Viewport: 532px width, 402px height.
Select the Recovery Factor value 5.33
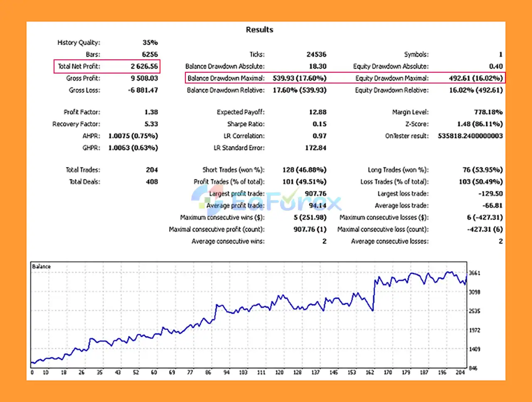(151, 124)
